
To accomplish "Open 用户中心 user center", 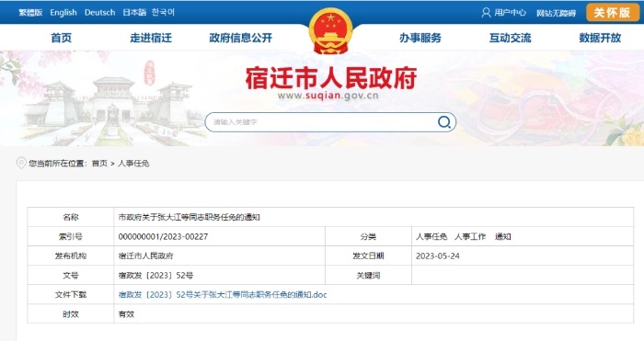I will 510,13.
